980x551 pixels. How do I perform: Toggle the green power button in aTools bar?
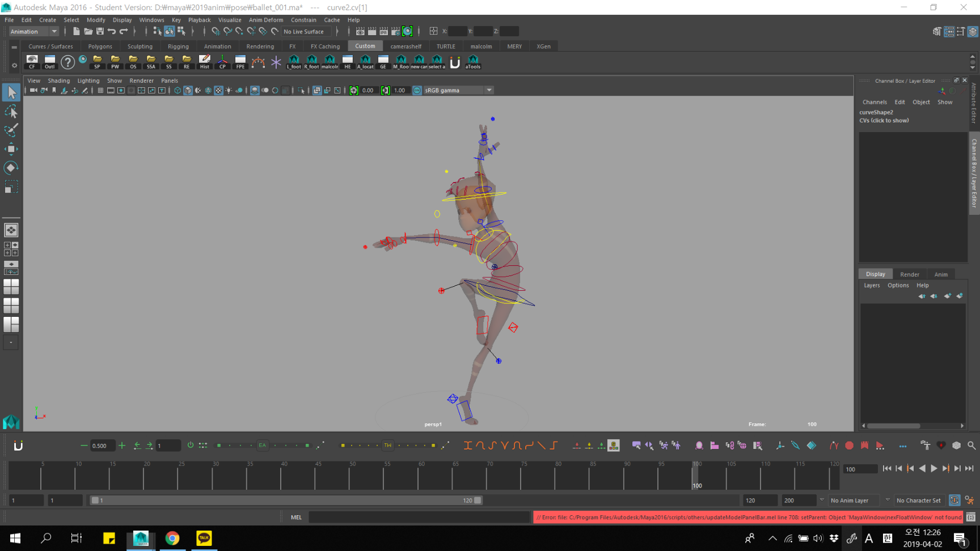pos(191,446)
